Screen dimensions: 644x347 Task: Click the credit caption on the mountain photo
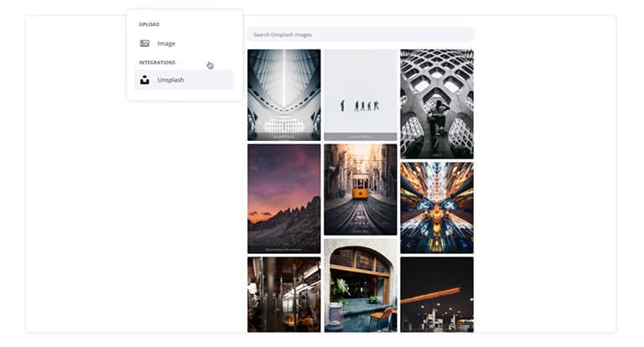coord(283,249)
